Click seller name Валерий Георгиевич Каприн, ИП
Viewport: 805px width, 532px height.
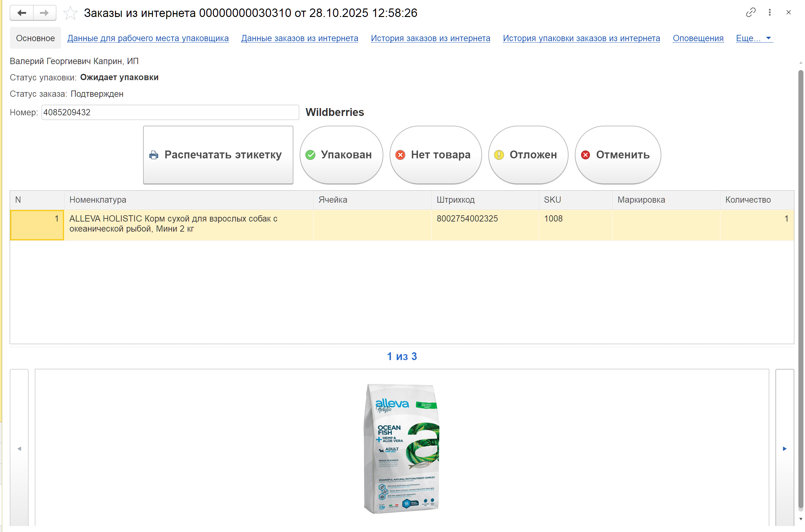coord(74,61)
